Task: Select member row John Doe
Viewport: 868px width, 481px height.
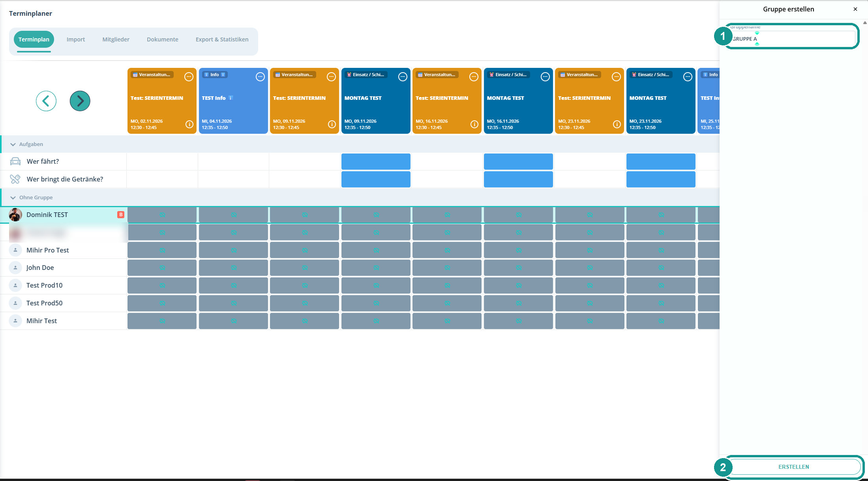Action: pyautogui.click(x=63, y=268)
